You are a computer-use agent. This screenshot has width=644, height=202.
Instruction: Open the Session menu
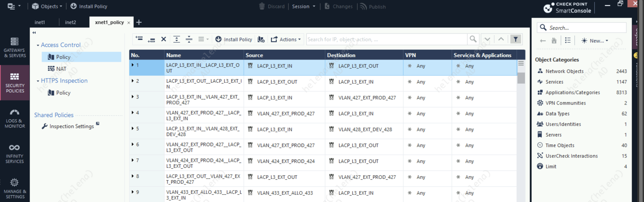pyautogui.click(x=303, y=6)
